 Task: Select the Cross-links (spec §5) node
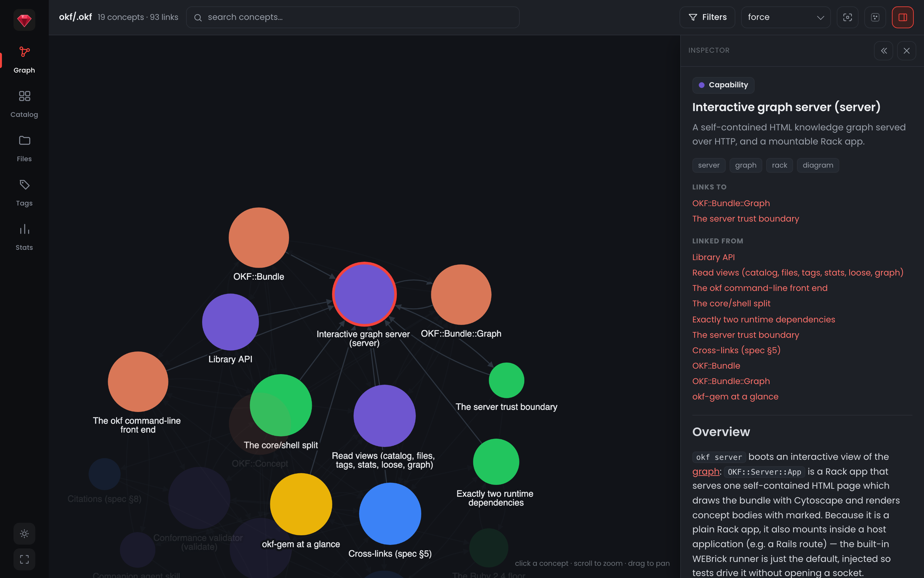(x=390, y=514)
